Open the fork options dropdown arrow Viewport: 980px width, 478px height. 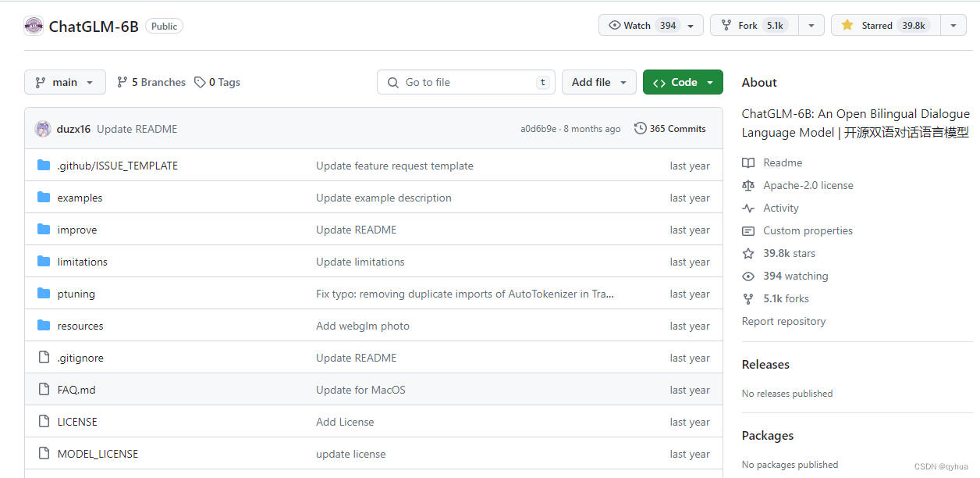pyautogui.click(x=811, y=25)
